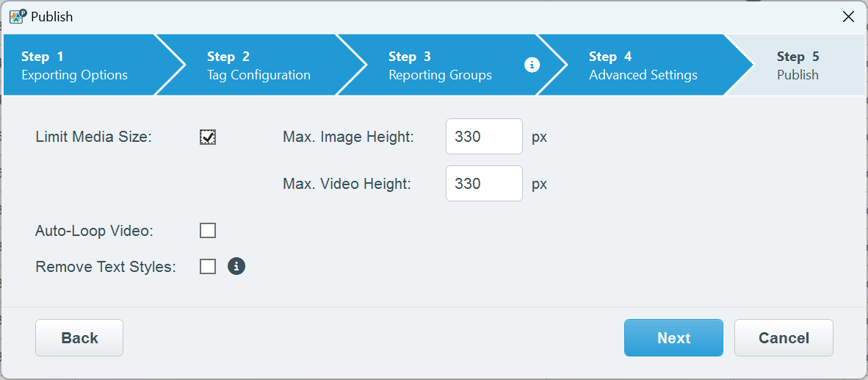Click the Publish title bar text

52,16
